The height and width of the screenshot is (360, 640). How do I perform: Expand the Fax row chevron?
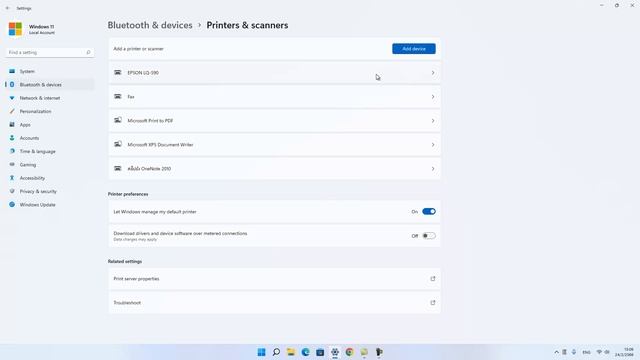[433, 97]
